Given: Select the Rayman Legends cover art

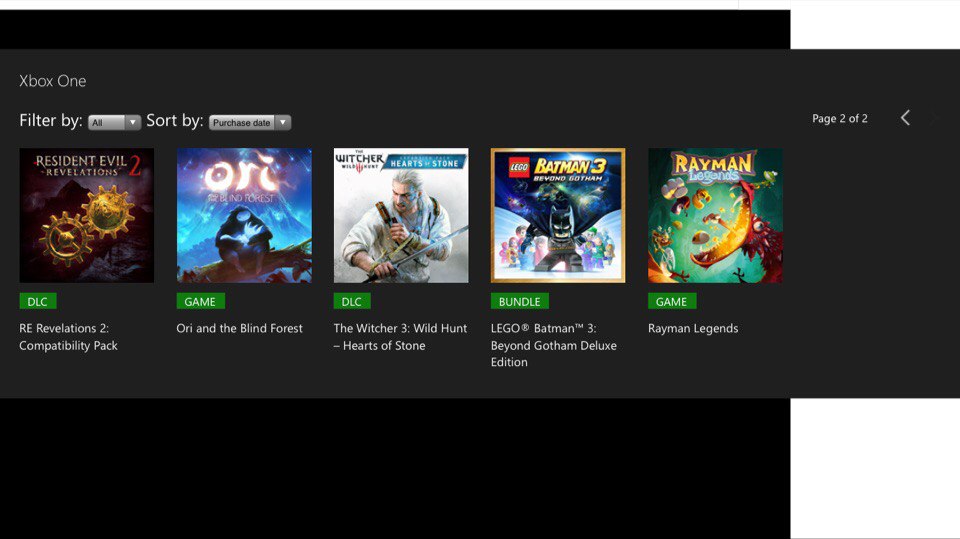Looking at the screenshot, I should [x=715, y=215].
